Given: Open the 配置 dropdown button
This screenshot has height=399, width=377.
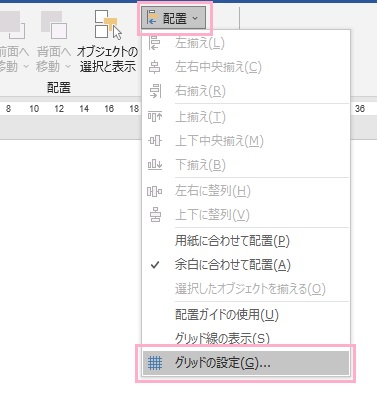Looking at the screenshot, I should point(173,18).
